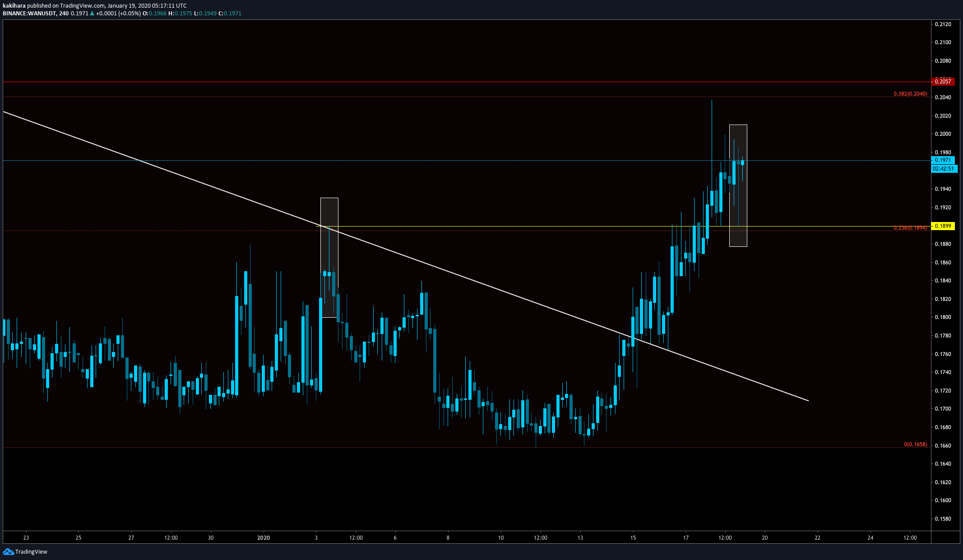Click the 0.382(0.2040) Fibonacci level label
963x560 pixels.
[910, 94]
